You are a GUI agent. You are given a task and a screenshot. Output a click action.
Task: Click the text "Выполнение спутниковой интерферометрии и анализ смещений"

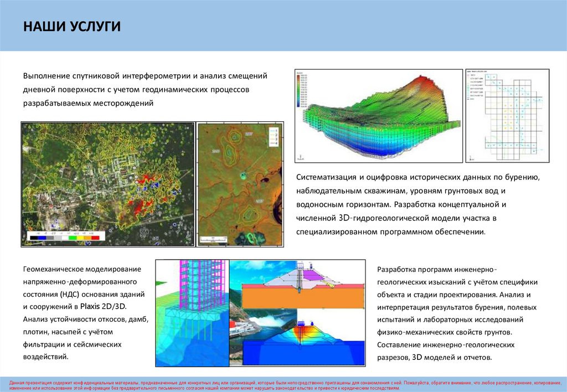145,76
